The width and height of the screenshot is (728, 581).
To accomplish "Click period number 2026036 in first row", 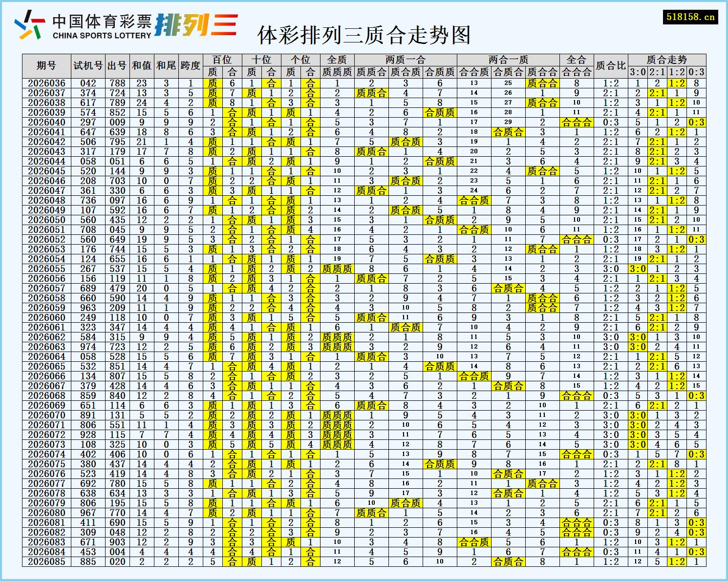I will click(x=46, y=83).
